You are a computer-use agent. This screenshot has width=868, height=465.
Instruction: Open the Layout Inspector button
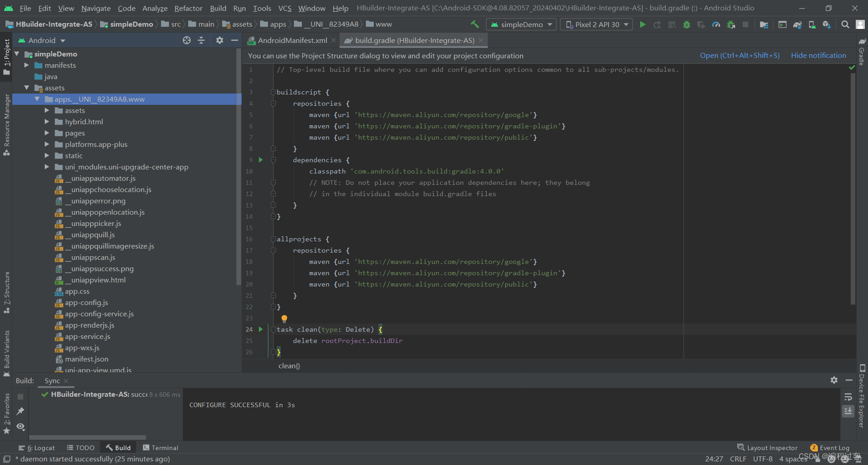[768, 448]
